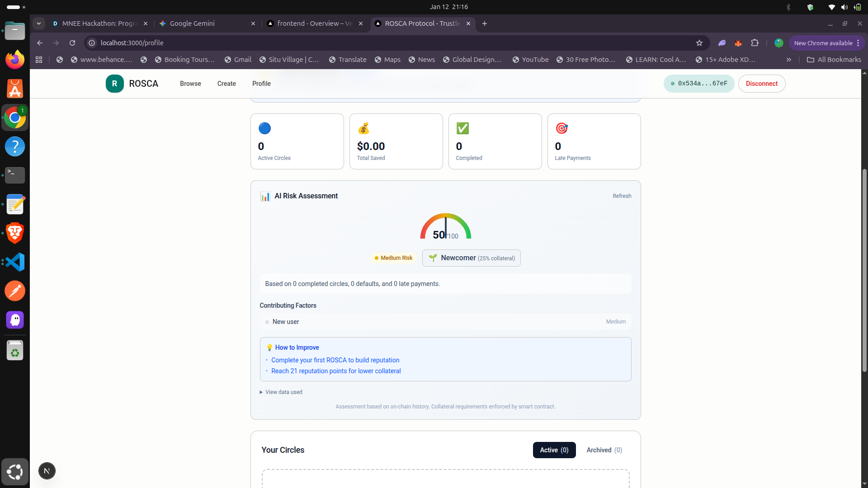The height and width of the screenshot is (488, 868).
Task: Click the MetaMask fox extension icon
Action: (738, 43)
